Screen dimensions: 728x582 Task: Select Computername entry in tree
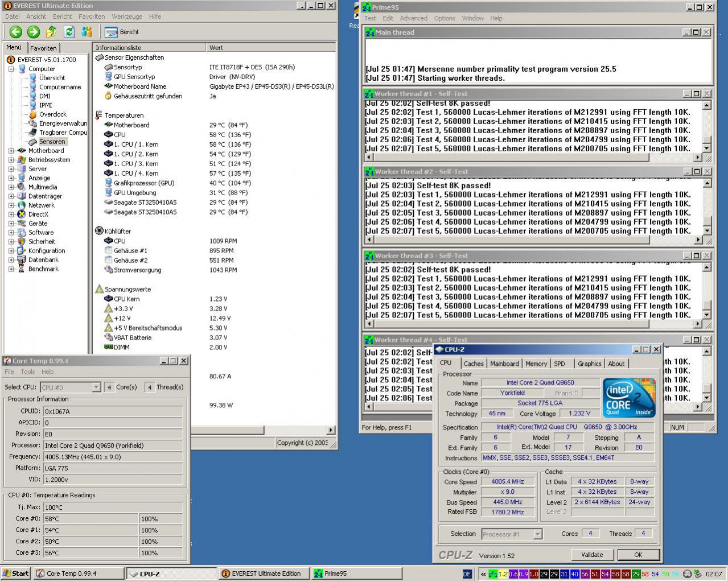click(x=60, y=87)
